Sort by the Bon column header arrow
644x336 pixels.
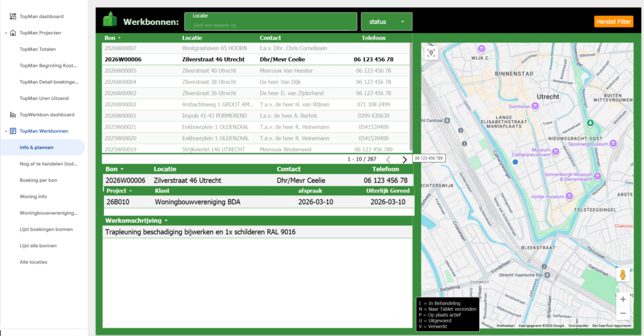click(x=122, y=38)
